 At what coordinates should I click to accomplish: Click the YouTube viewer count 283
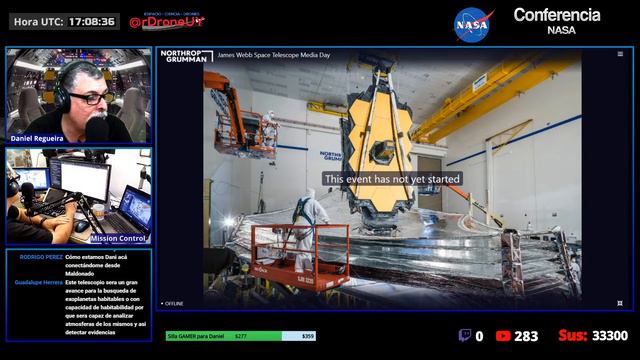tap(526, 336)
